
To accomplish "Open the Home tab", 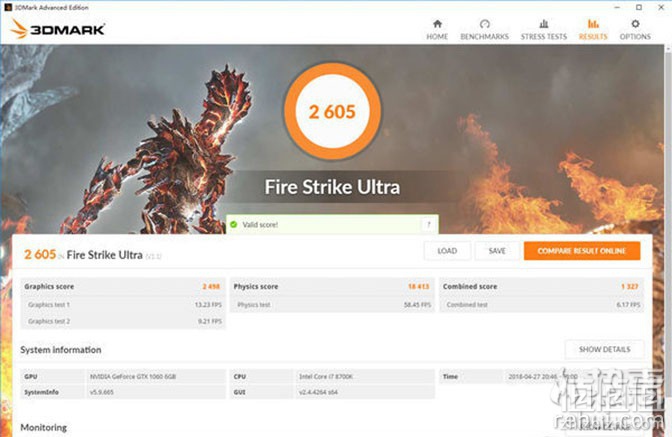I will click(437, 30).
